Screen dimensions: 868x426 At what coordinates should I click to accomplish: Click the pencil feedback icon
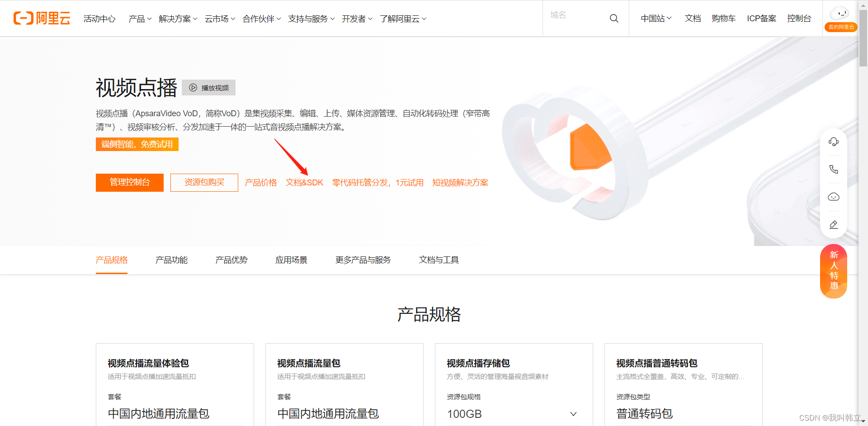(x=834, y=224)
